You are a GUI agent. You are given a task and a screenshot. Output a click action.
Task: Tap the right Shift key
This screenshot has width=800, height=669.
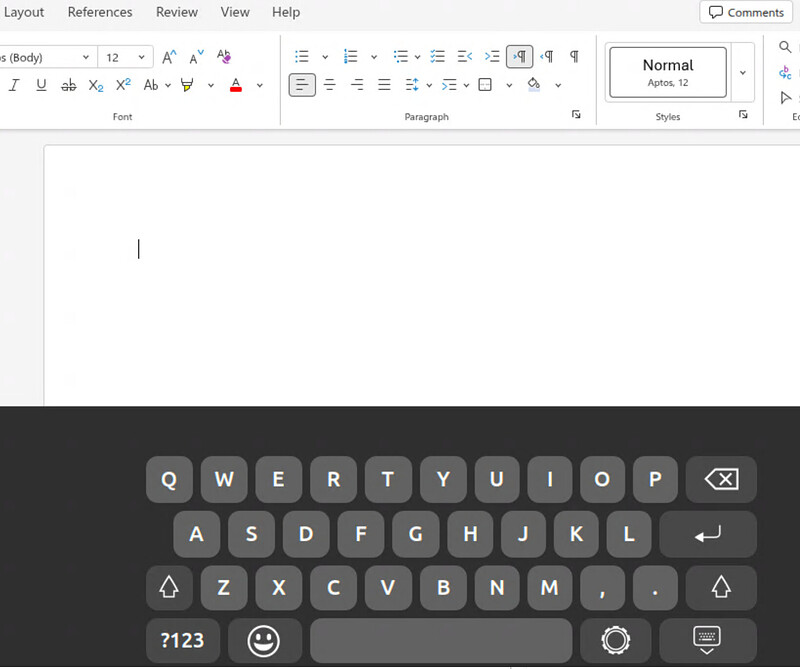click(721, 587)
